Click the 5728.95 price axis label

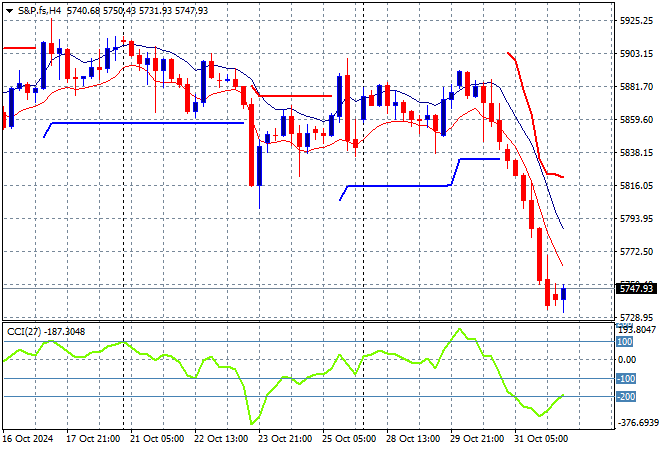[636, 317]
